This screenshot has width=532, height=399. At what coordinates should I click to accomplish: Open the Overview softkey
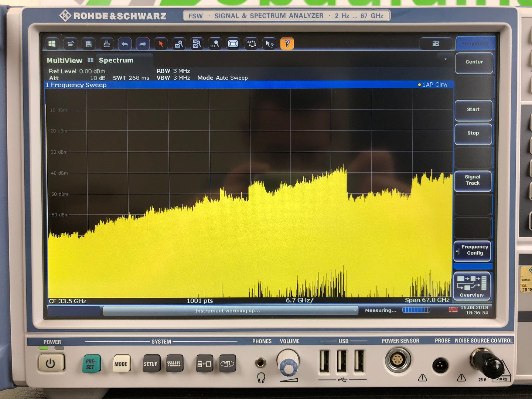[472, 286]
